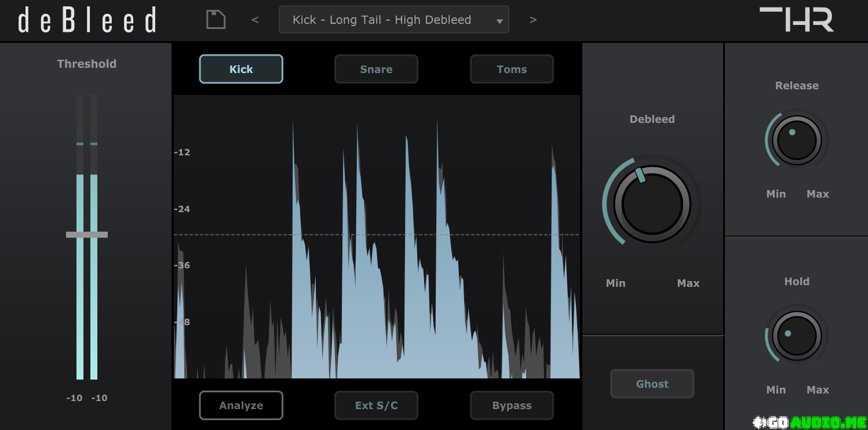This screenshot has height=430, width=868.
Task: Click the Debleed Max label
Action: tap(688, 283)
